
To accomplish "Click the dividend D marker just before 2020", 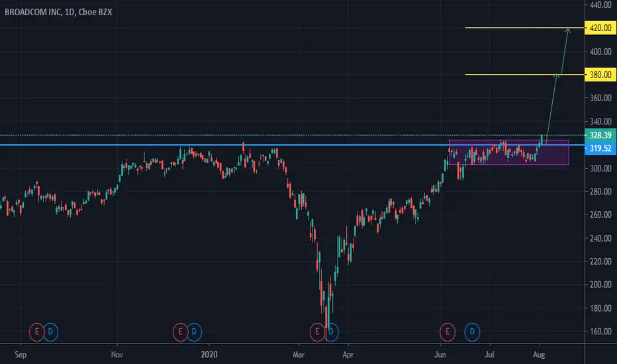I will pos(194,332).
